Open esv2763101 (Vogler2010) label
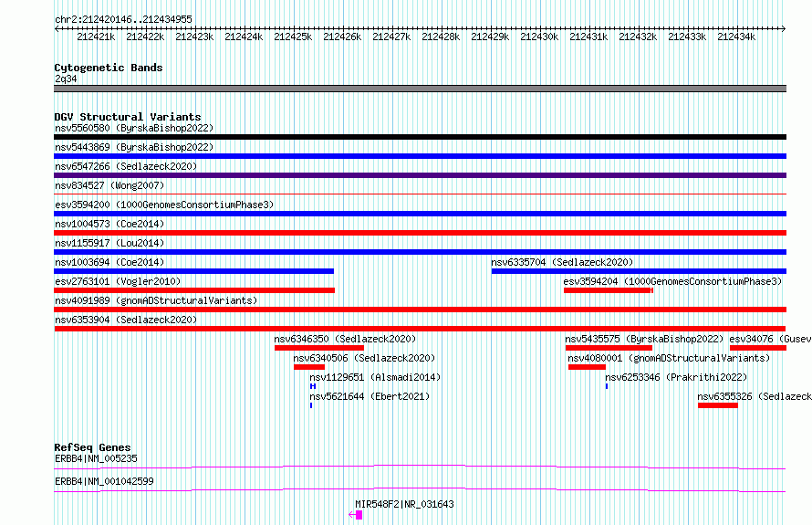Screen dimensions: 812x525 pyautogui.click(x=118, y=281)
